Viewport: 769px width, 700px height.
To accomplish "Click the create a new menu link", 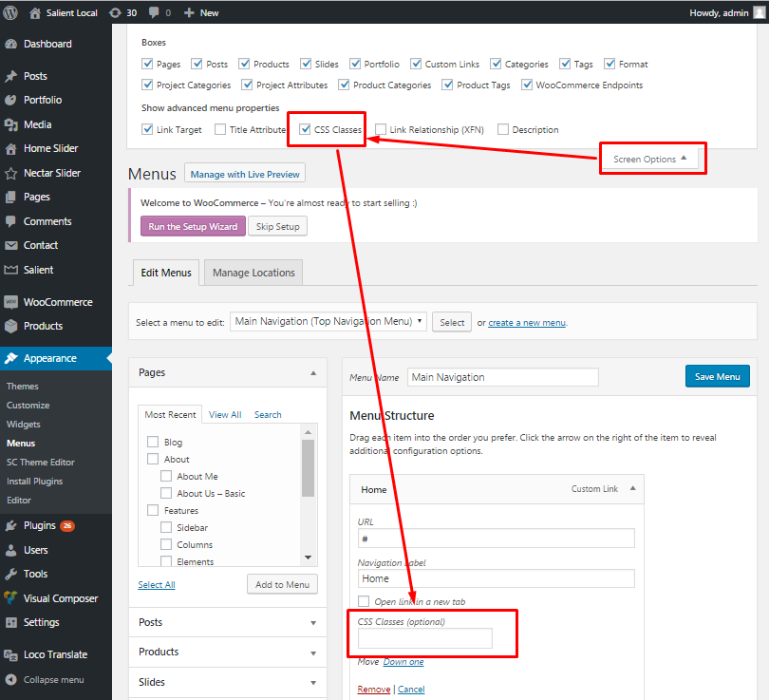I will click(x=527, y=323).
